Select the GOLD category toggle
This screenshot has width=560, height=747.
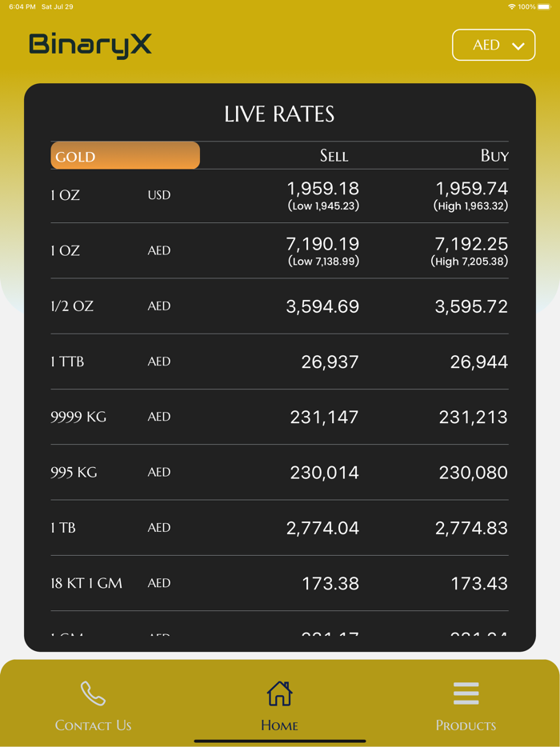(x=125, y=155)
